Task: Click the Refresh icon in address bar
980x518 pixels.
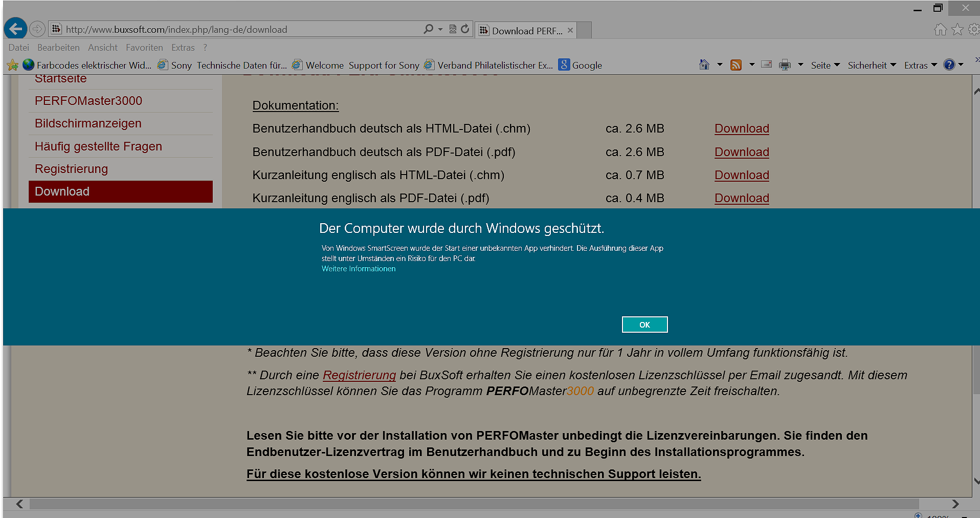Action: (x=465, y=29)
